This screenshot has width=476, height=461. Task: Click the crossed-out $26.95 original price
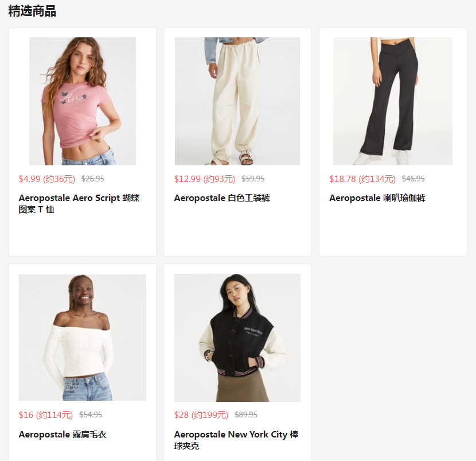point(93,179)
